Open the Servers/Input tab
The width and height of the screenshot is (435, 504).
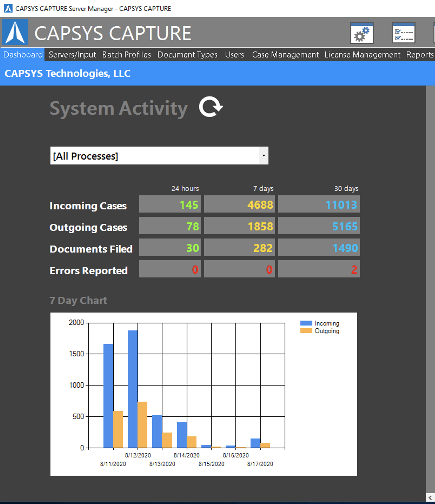pyautogui.click(x=72, y=55)
